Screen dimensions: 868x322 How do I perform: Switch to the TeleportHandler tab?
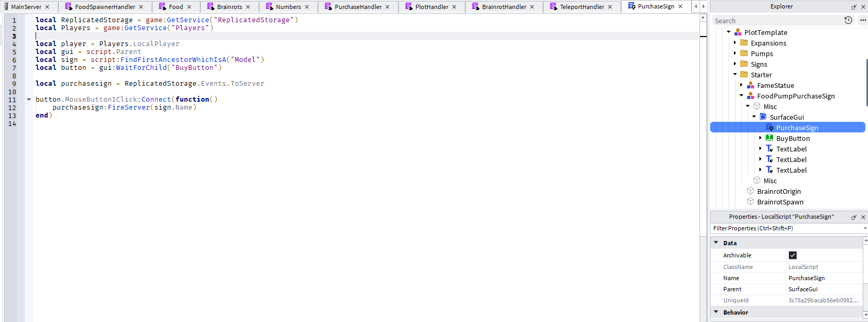click(582, 7)
